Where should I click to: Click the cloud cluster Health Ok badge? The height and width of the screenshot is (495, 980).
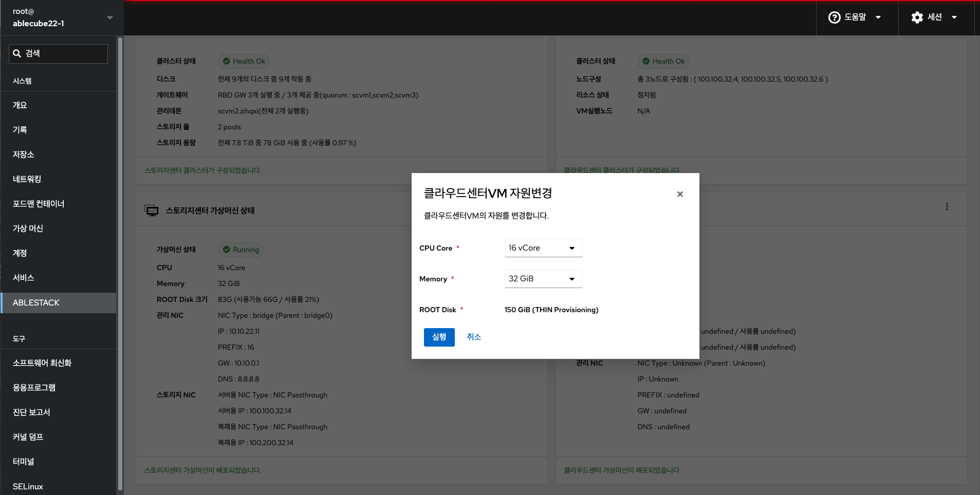(x=663, y=61)
